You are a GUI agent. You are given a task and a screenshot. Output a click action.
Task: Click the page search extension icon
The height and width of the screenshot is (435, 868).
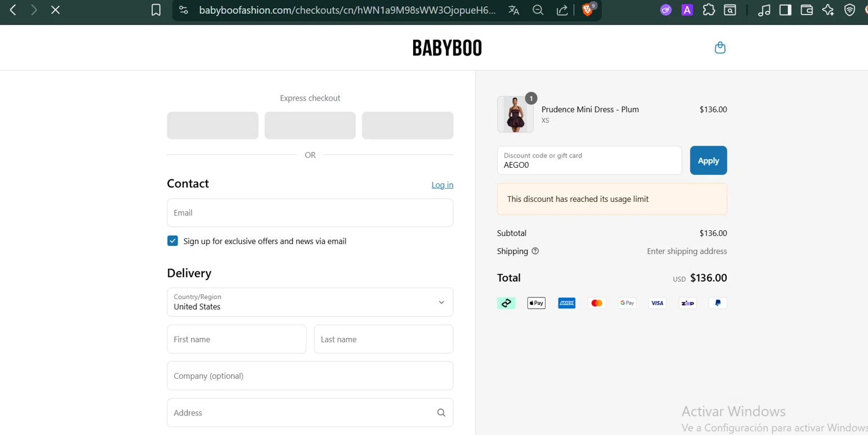click(730, 10)
